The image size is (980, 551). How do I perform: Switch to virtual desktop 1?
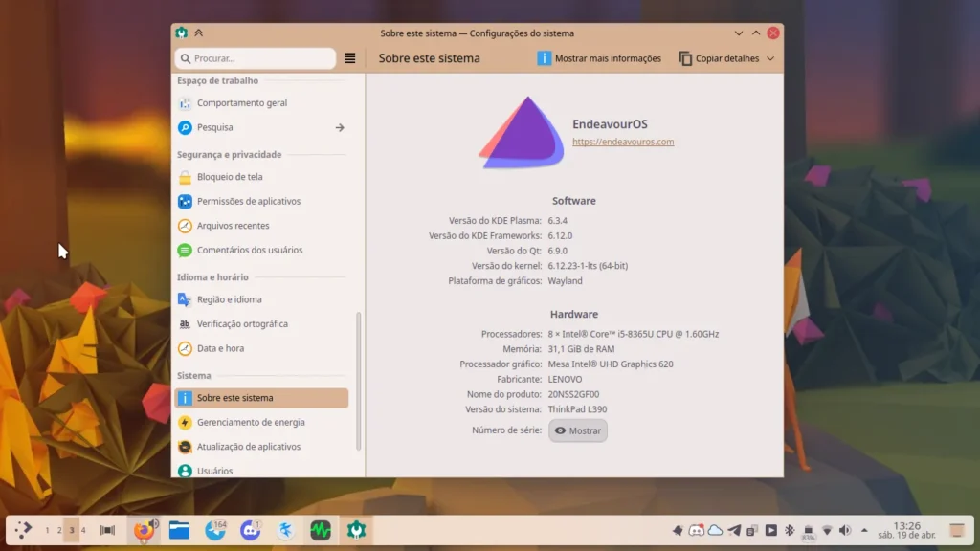[47, 530]
